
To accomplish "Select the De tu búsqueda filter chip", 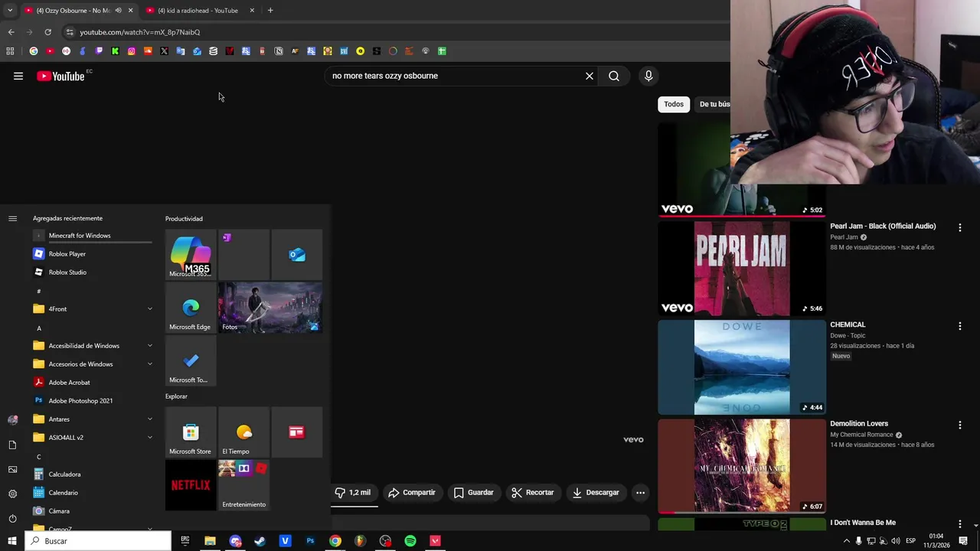I will click(x=714, y=104).
